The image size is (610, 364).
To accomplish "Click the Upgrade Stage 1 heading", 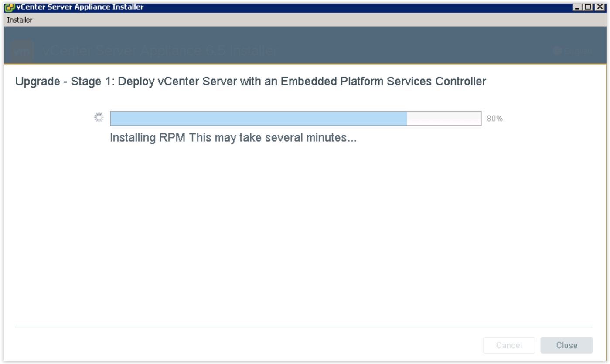I will (251, 82).
